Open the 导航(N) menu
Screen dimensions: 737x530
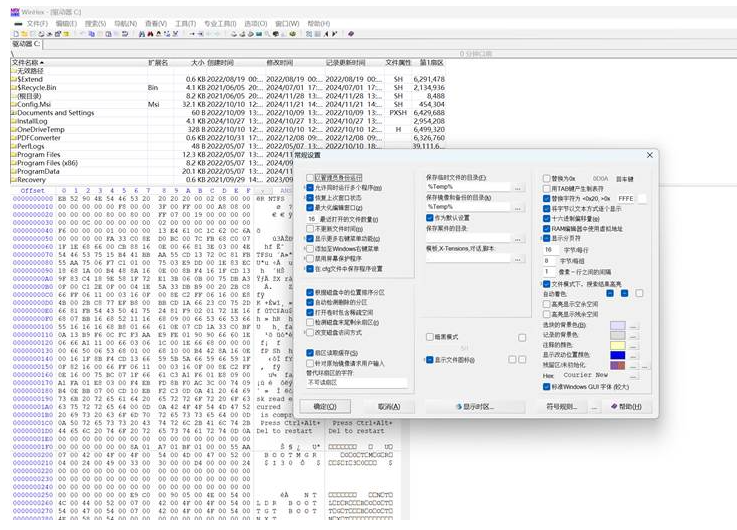tap(125, 23)
